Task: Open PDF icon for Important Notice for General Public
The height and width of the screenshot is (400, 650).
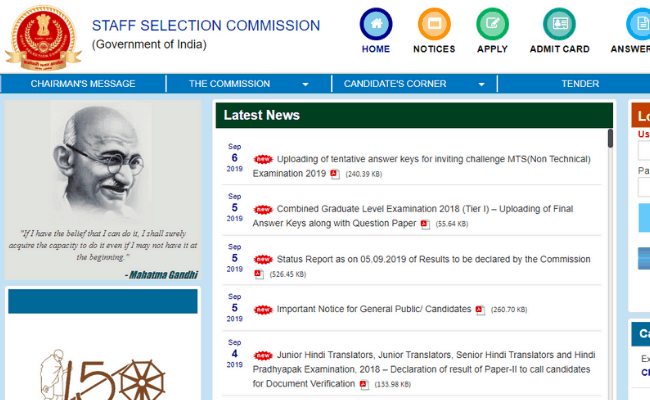Action: tap(480, 310)
